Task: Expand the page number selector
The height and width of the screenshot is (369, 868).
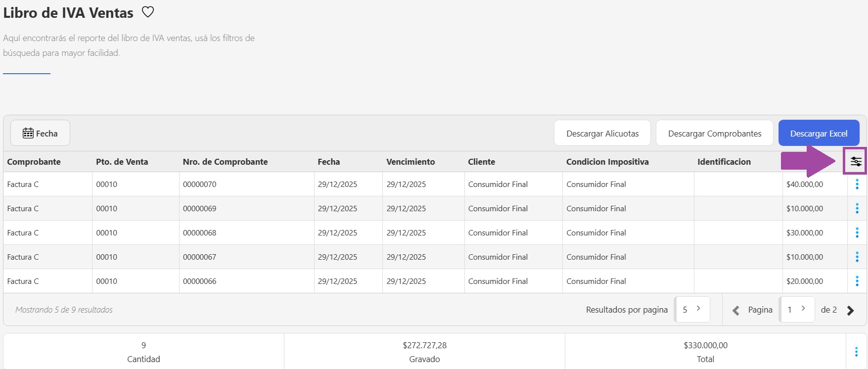Action: [x=797, y=309]
